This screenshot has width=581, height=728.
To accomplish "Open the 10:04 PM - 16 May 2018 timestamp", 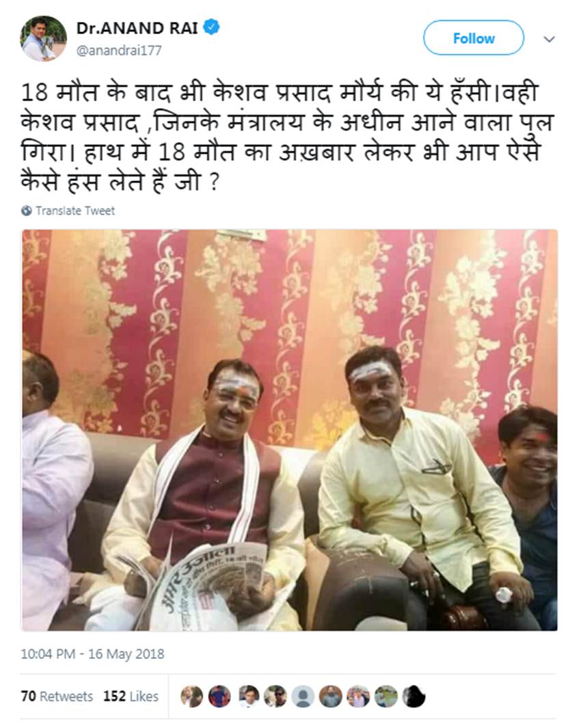I will click(92, 653).
